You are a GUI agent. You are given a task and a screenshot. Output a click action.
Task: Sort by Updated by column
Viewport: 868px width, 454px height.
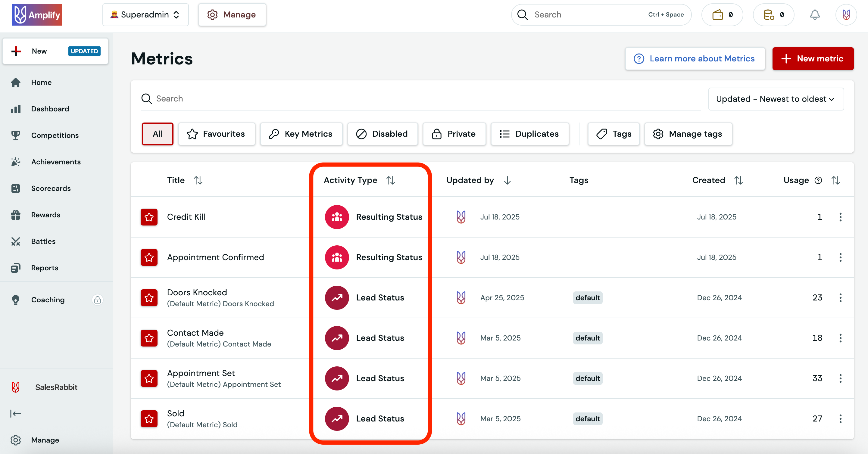tap(507, 181)
